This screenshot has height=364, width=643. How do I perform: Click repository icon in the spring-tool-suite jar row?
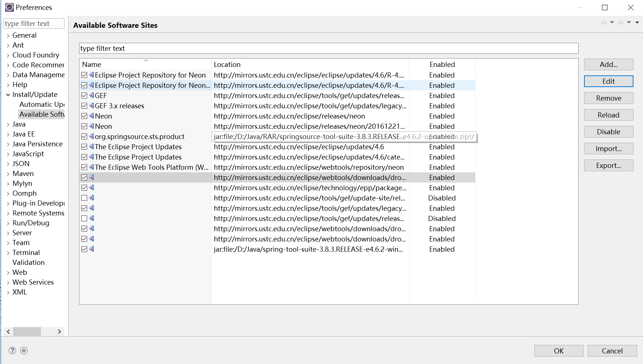pos(92,249)
